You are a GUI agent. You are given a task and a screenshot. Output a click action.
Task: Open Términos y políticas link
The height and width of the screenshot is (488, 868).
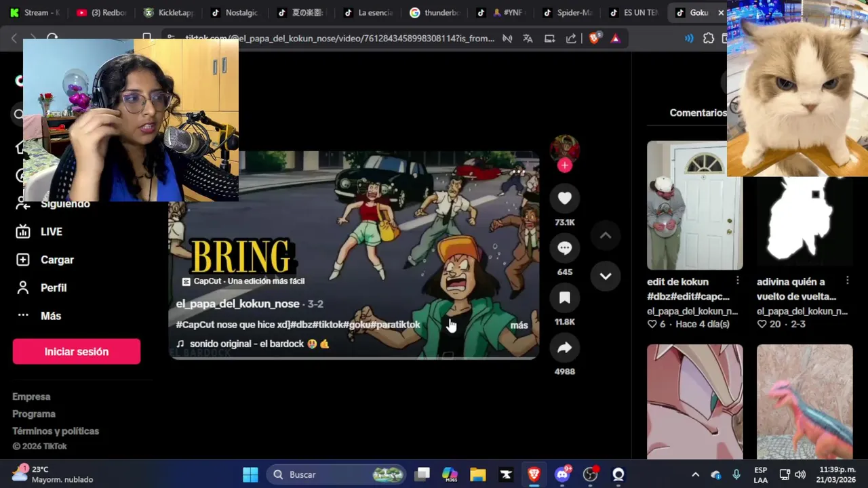coord(56,431)
